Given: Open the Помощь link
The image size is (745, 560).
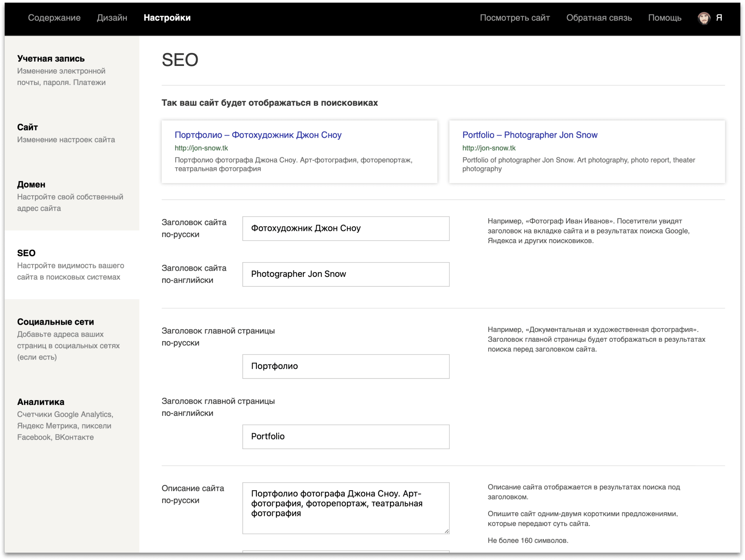Looking at the screenshot, I should coord(665,18).
